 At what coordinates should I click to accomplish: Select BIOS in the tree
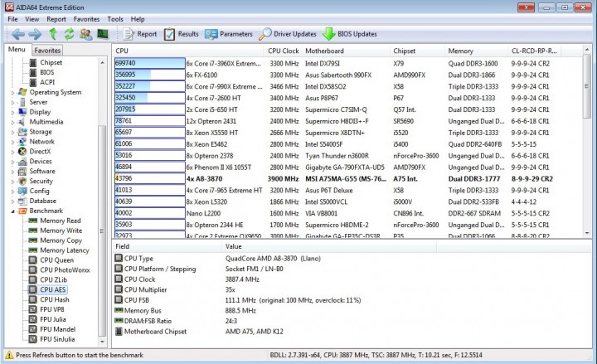[46, 72]
